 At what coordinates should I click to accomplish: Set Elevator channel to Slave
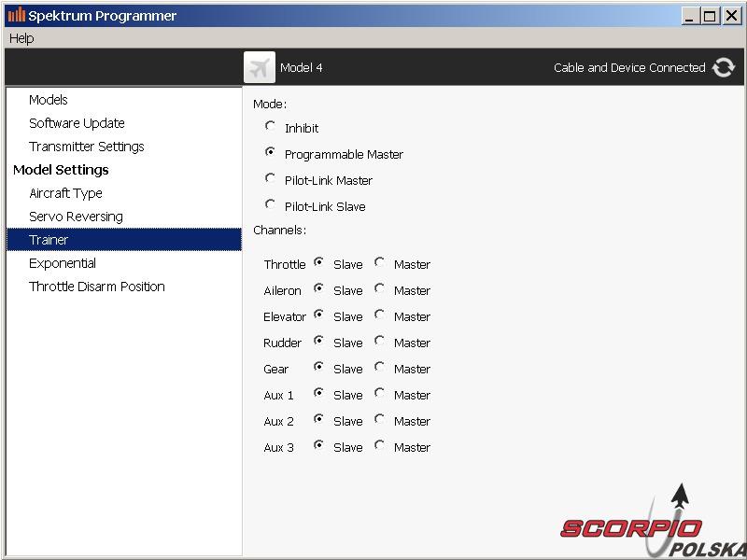click(318, 315)
